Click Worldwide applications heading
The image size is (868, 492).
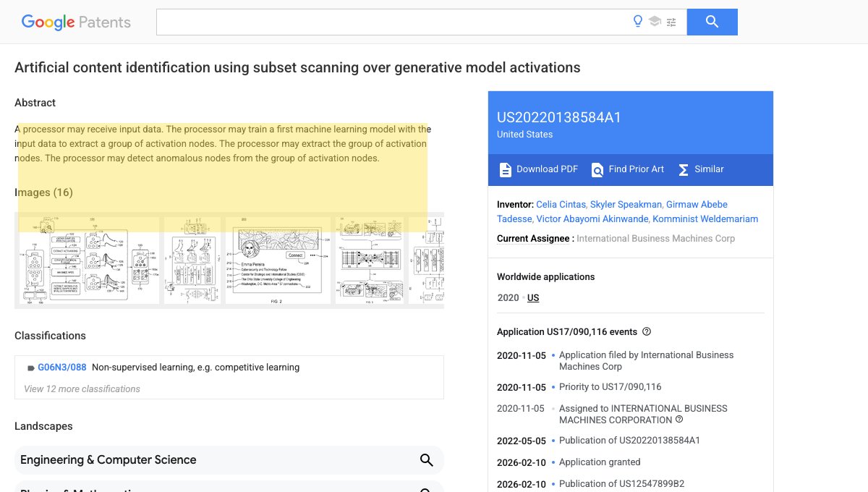point(546,276)
